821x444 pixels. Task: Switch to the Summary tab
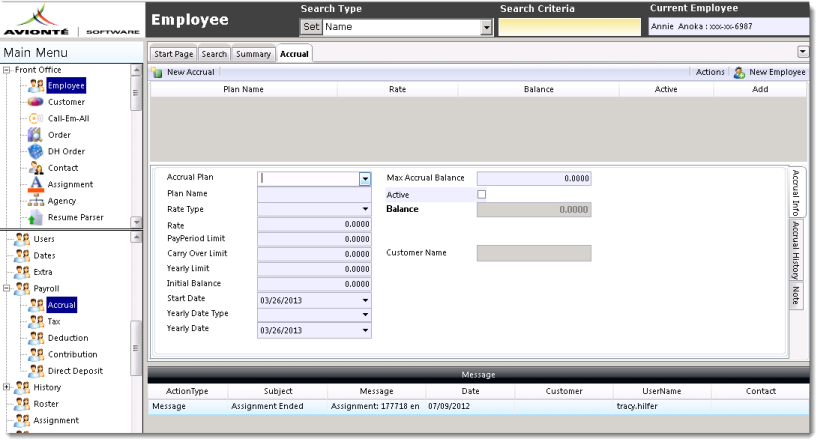tap(253, 53)
